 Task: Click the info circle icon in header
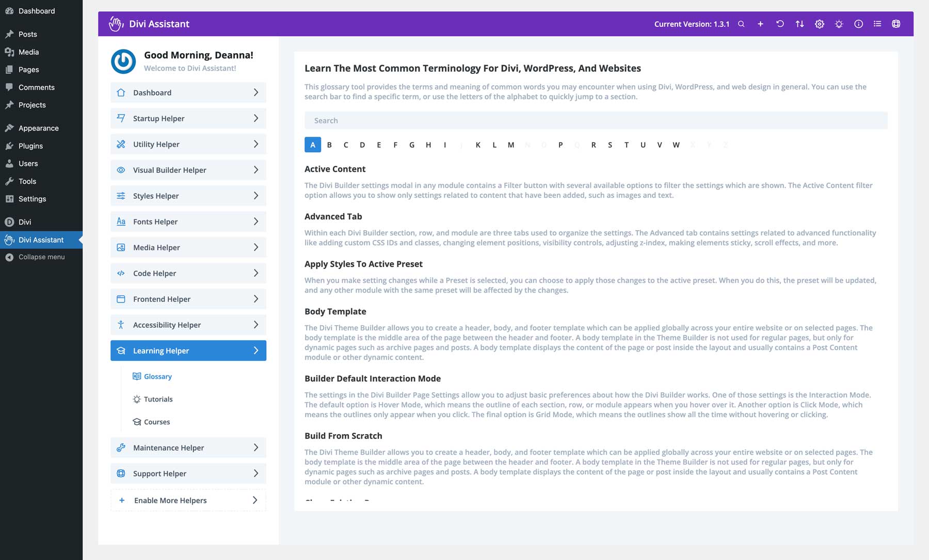coord(858,24)
